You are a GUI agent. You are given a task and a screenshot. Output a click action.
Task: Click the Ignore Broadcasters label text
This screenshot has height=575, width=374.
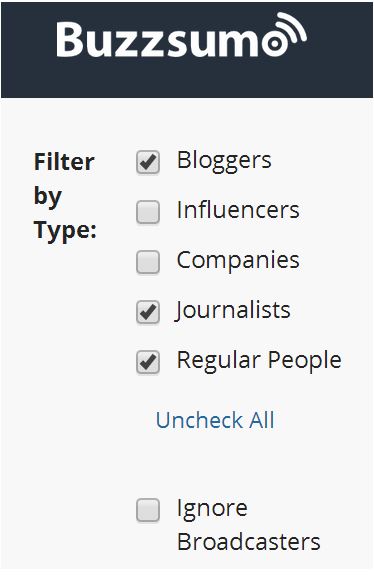coord(249,524)
